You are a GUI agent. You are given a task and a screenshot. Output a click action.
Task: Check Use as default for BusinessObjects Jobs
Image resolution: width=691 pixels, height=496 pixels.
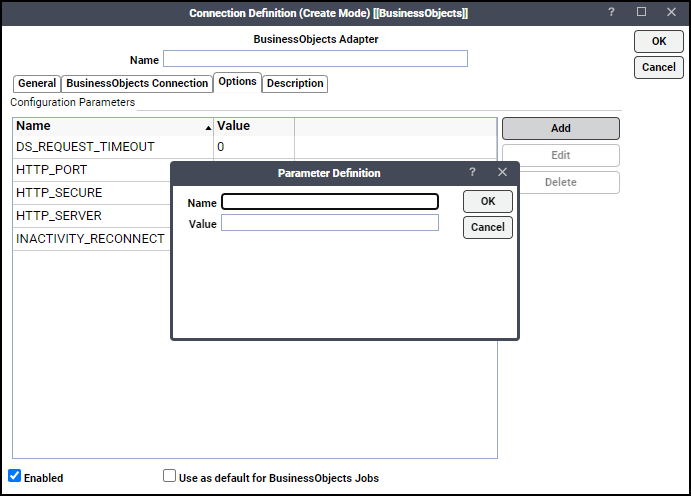tap(169, 476)
